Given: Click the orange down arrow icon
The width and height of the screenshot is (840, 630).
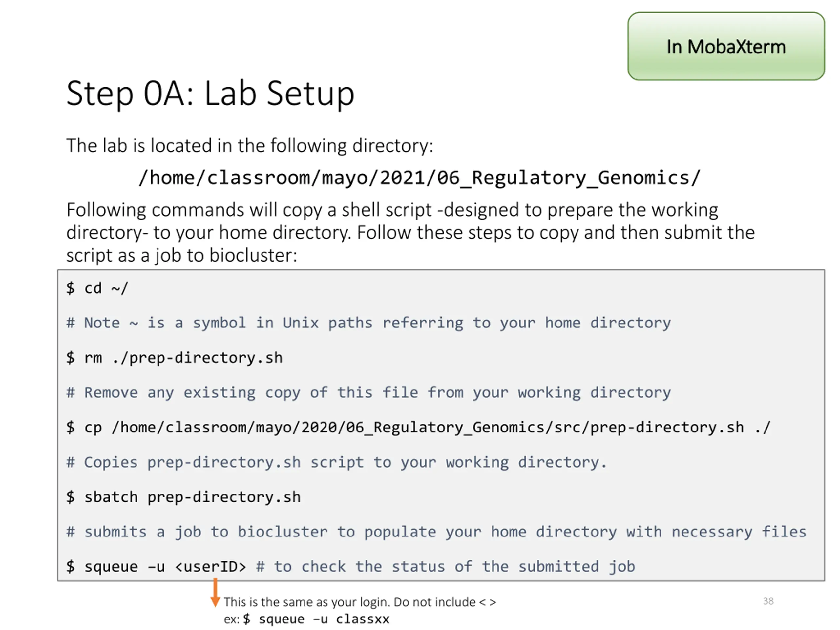Looking at the screenshot, I should pos(215,593).
